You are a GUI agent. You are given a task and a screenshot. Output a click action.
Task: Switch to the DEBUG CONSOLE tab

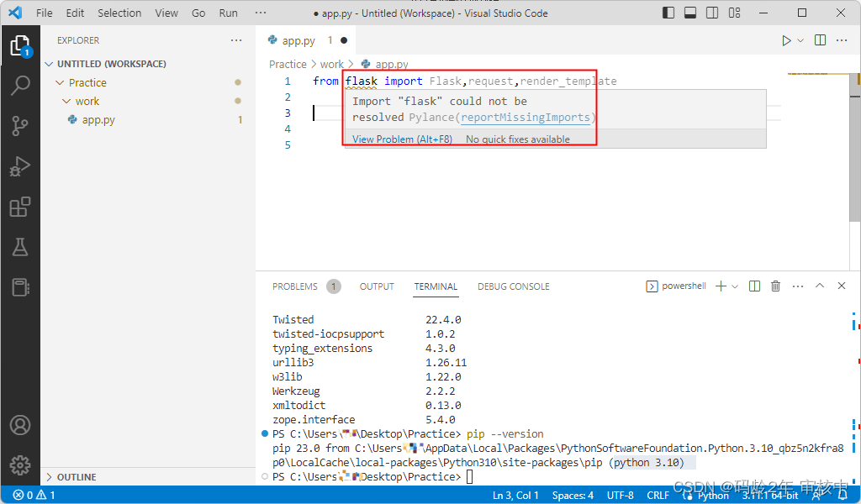[514, 286]
